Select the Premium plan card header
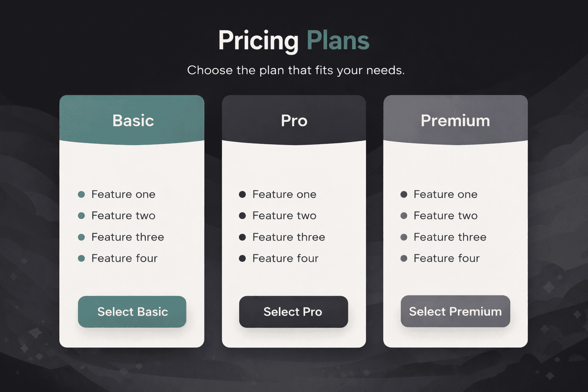The width and height of the screenshot is (588, 392). click(x=455, y=120)
